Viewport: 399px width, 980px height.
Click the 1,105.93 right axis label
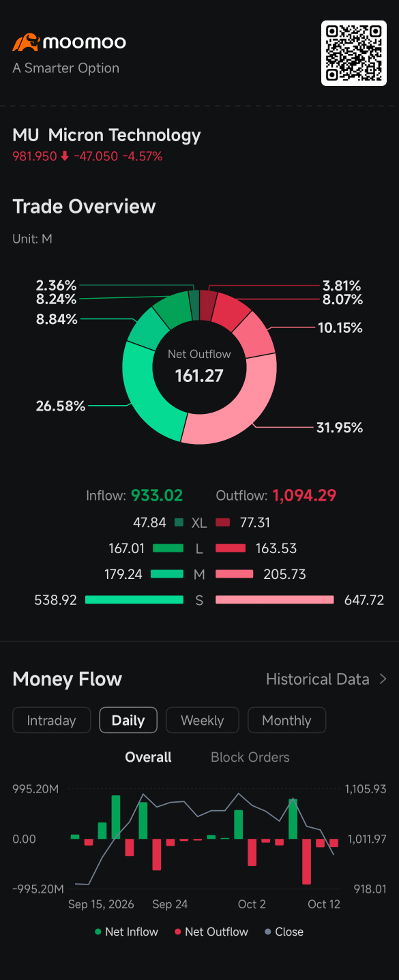pyautogui.click(x=366, y=789)
